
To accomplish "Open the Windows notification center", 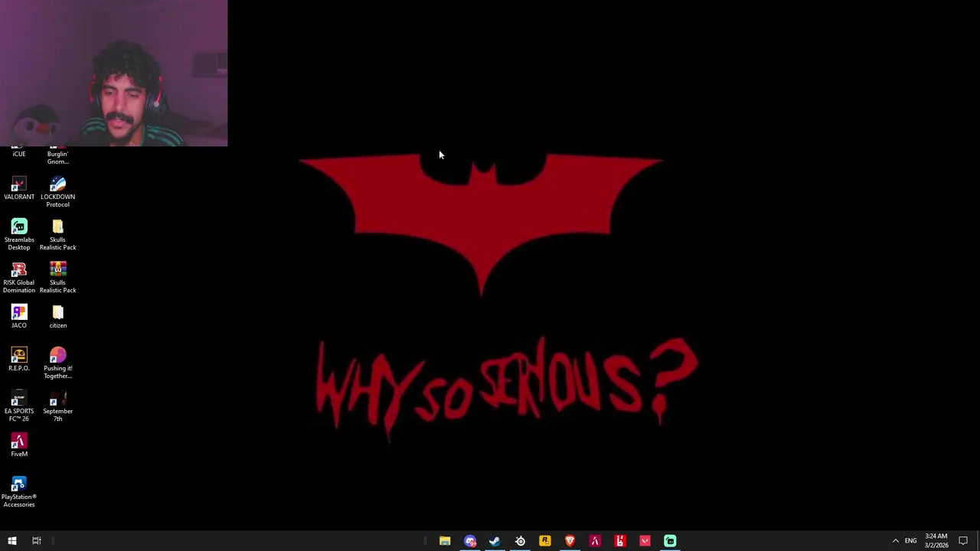I will pyautogui.click(x=963, y=541).
